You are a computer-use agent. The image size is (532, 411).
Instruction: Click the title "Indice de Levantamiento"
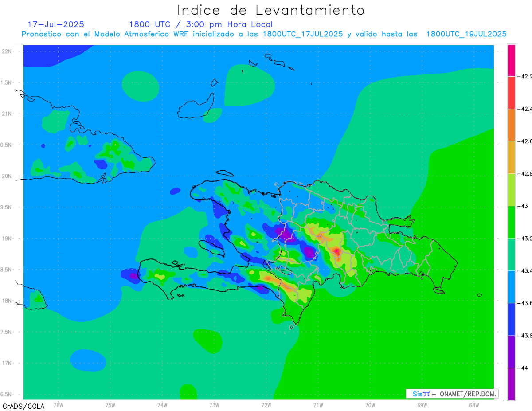pos(271,10)
